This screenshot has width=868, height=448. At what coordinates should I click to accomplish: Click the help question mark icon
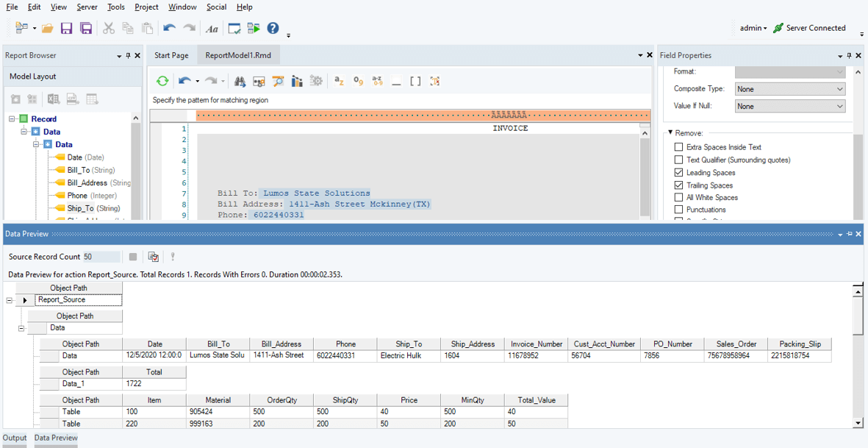(x=273, y=29)
